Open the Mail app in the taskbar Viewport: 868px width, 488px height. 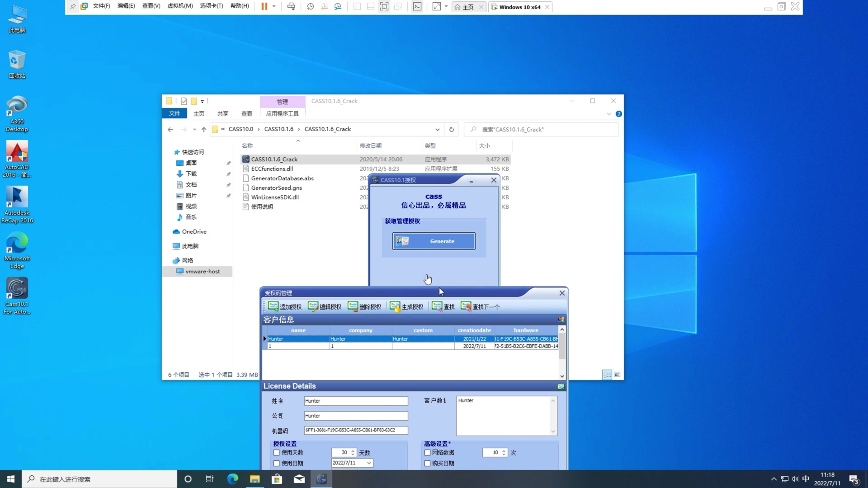pos(299,479)
